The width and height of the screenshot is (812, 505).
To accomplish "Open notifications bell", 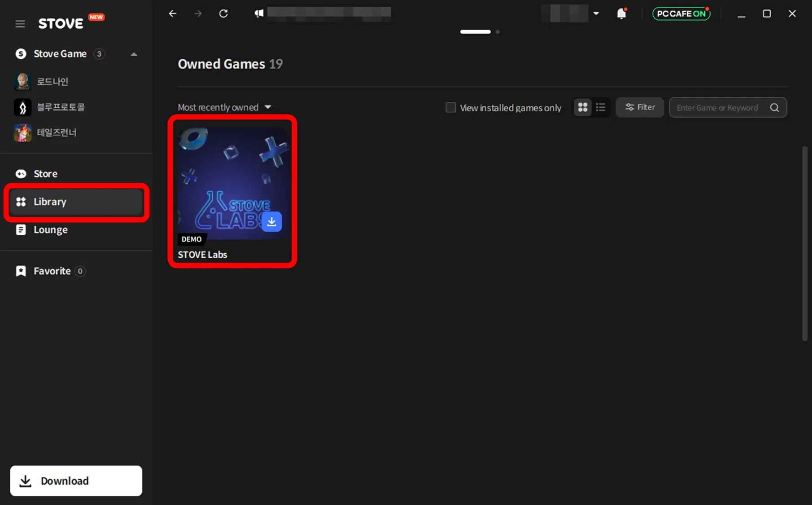I will pyautogui.click(x=621, y=13).
